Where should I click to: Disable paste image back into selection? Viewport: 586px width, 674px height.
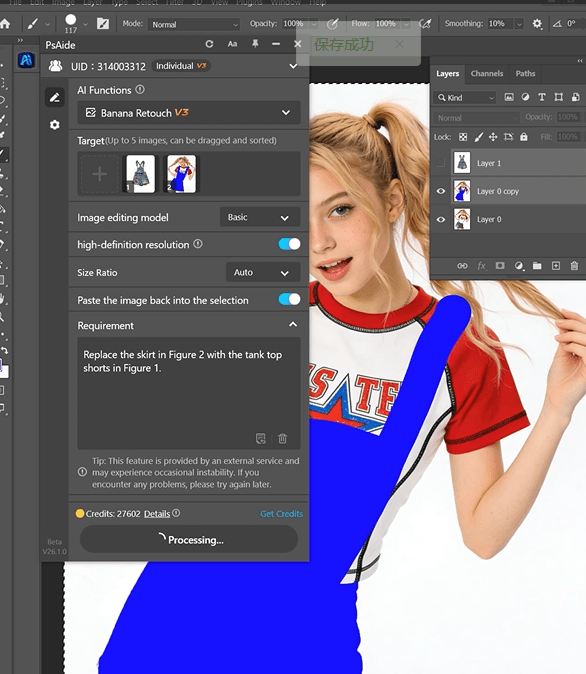289,299
